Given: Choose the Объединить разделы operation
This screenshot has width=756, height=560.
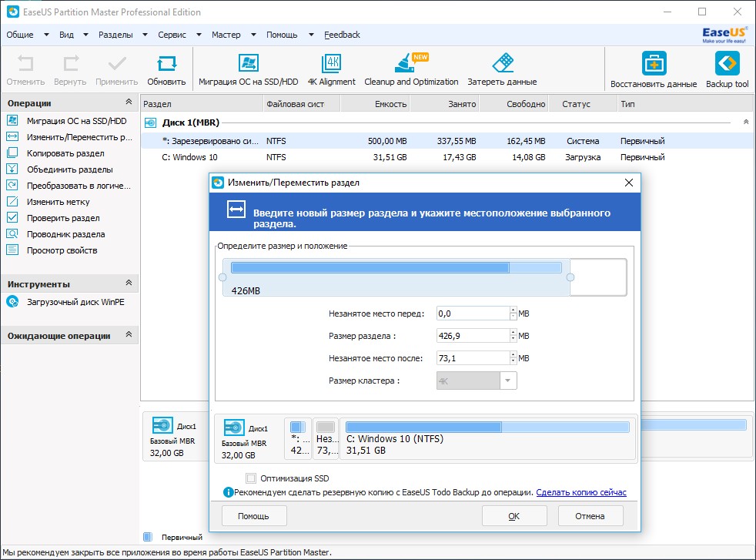Looking at the screenshot, I should (x=70, y=169).
